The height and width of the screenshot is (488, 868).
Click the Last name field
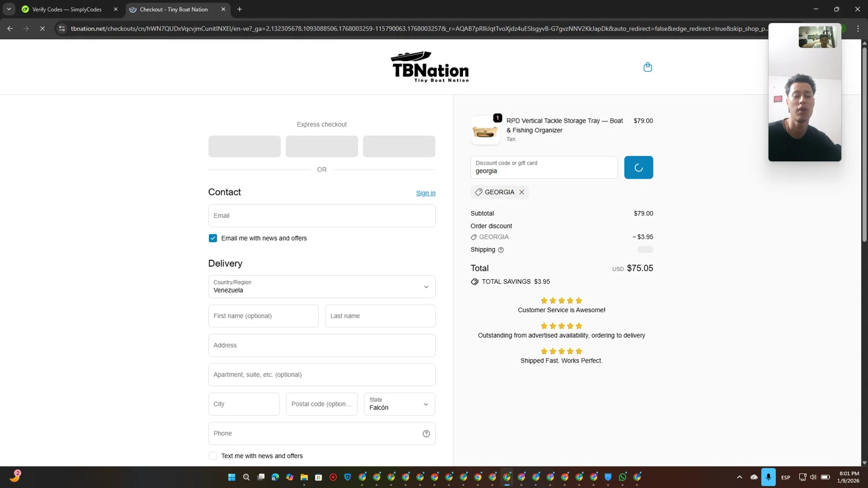coord(380,316)
